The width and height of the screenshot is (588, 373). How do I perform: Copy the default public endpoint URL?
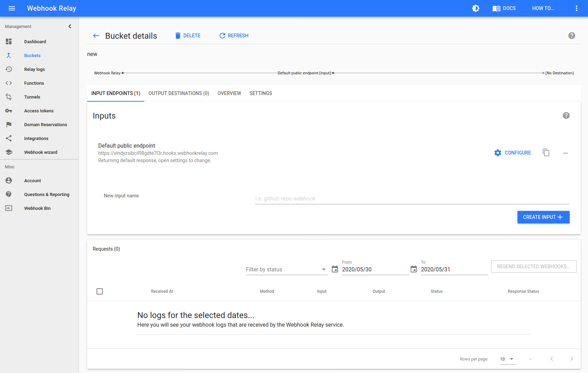click(546, 153)
